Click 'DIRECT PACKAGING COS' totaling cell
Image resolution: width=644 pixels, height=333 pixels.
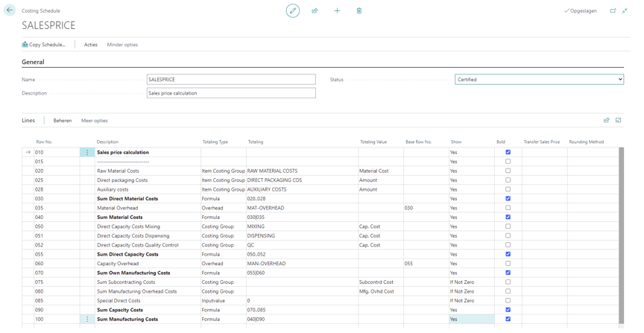click(302, 180)
